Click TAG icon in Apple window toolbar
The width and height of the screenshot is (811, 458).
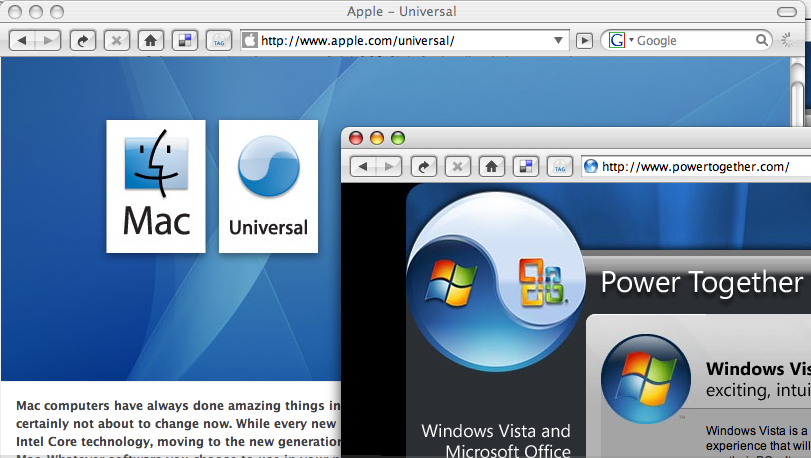(218, 41)
